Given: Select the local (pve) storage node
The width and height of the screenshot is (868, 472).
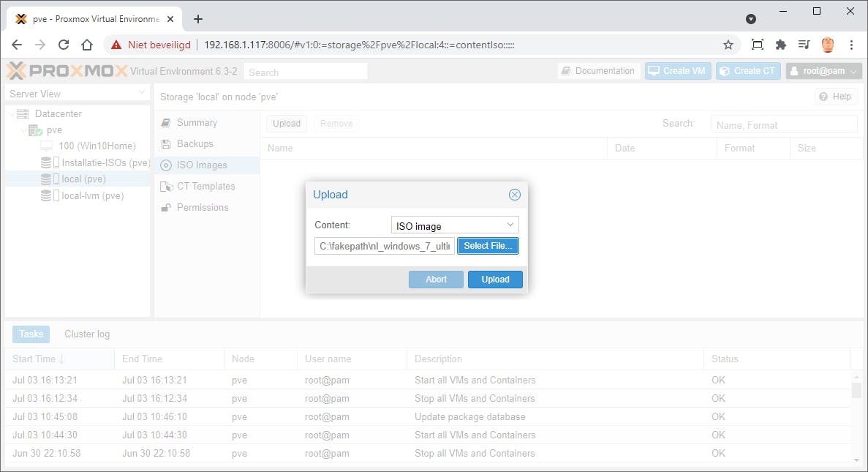Looking at the screenshot, I should coord(82,179).
